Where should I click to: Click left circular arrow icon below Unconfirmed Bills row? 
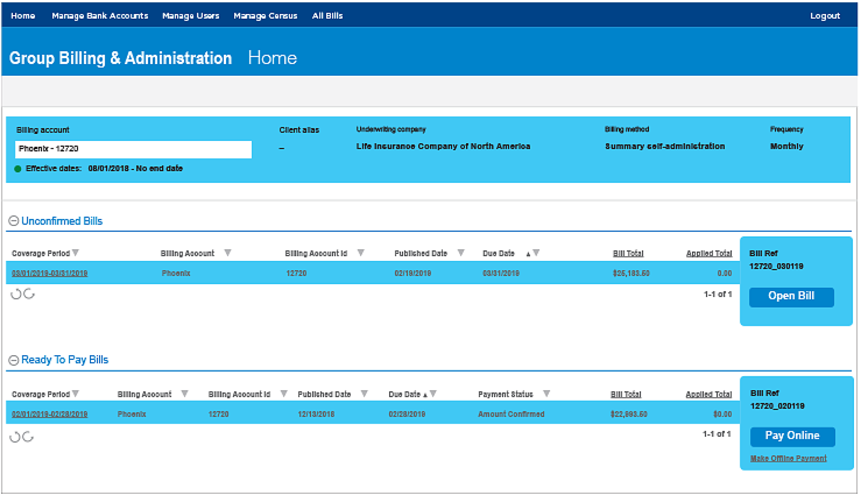coord(16,294)
